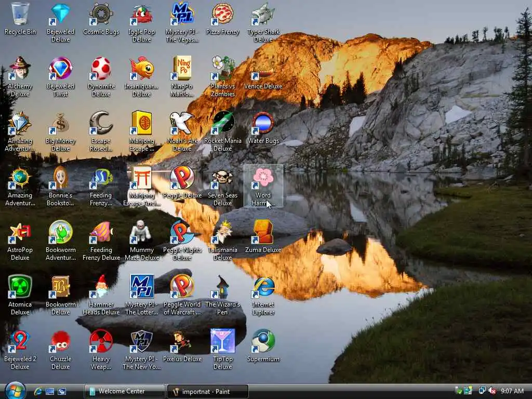Image resolution: width=532 pixels, height=399 pixels.
Task: Select Seven Seas Deluxe skull icon
Action: click(x=222, y=186)
